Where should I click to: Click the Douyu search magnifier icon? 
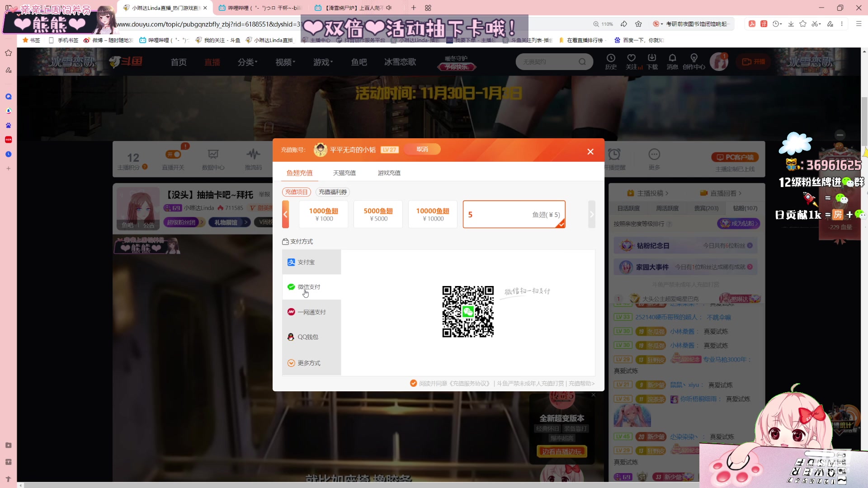583,61
